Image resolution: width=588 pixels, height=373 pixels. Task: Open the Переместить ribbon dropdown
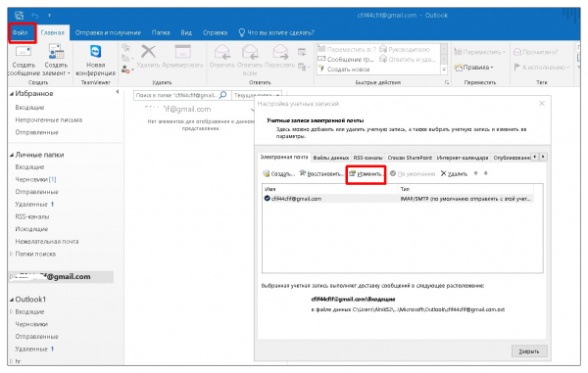point(480,52)
